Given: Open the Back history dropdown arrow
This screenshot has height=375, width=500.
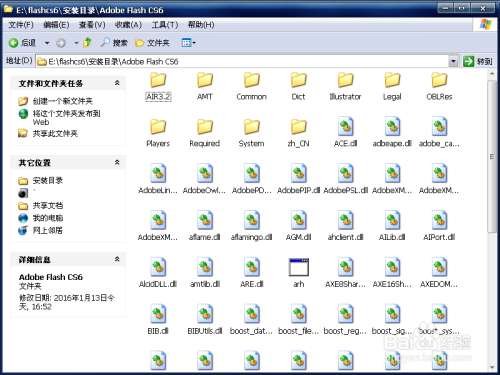Looking at the screenshot, I should tap(47, 43).
